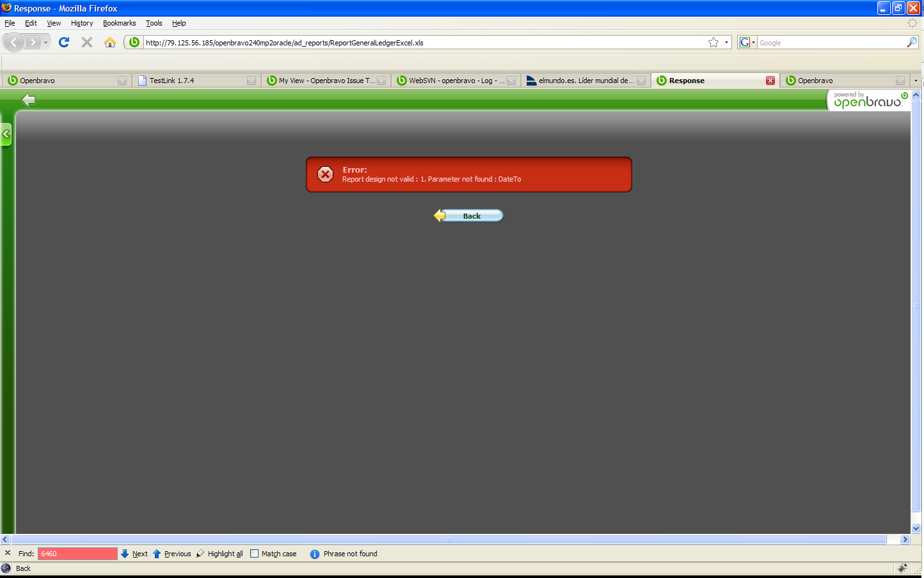Expand the Openbravo left menu panel
The image size is (924, 578).
(x=6, y=134)
